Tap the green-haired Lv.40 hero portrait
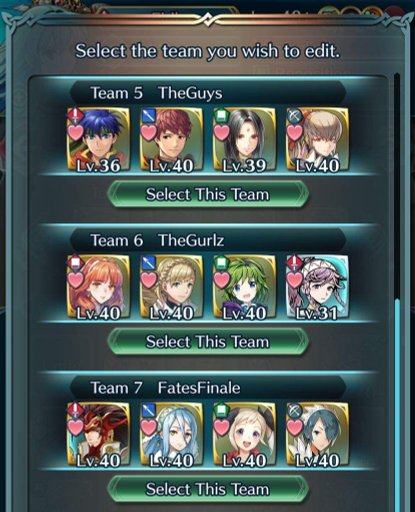This screenshot has width=415, height=512. [244, 287]
